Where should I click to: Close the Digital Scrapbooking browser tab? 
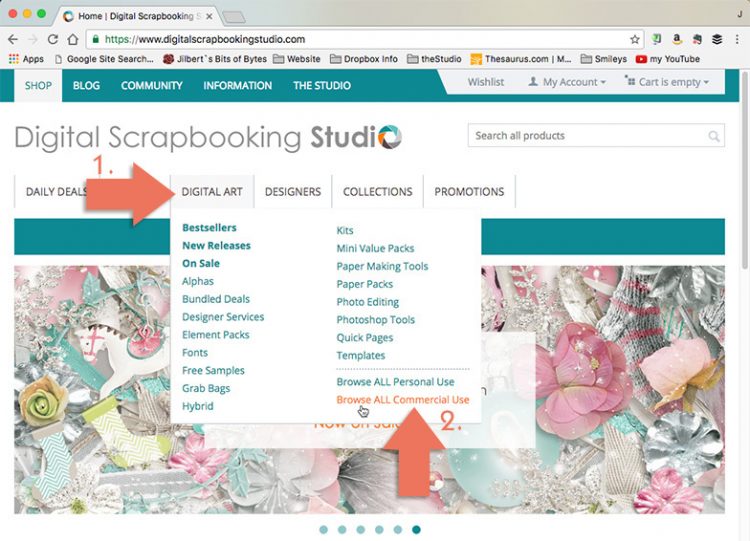coord(209,16)
